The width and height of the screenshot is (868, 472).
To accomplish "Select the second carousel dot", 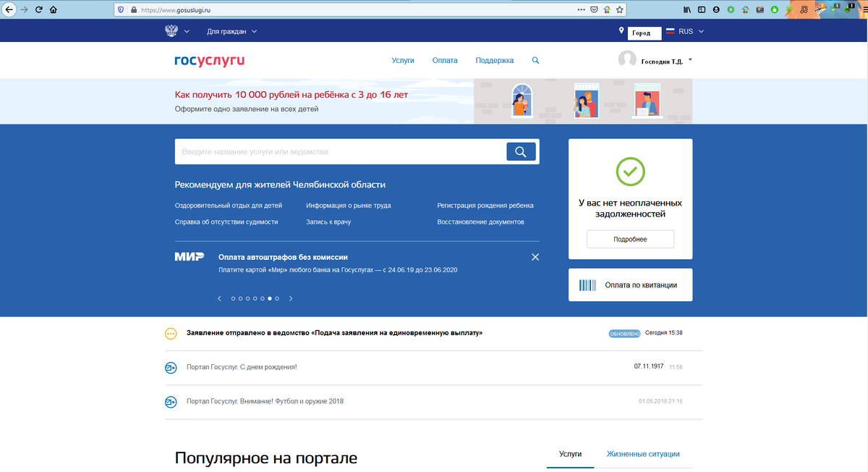I will click(x=241, y=298).
